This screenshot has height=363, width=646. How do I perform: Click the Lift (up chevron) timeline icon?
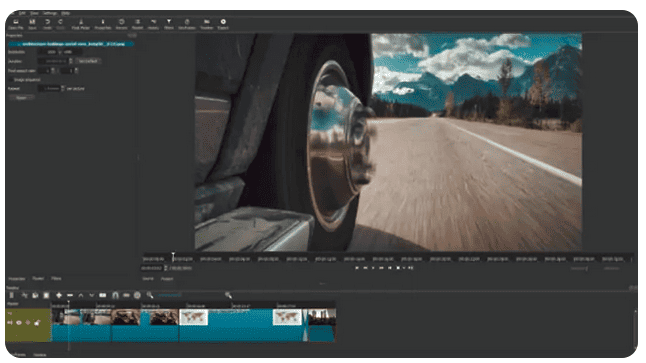[81, 295]
